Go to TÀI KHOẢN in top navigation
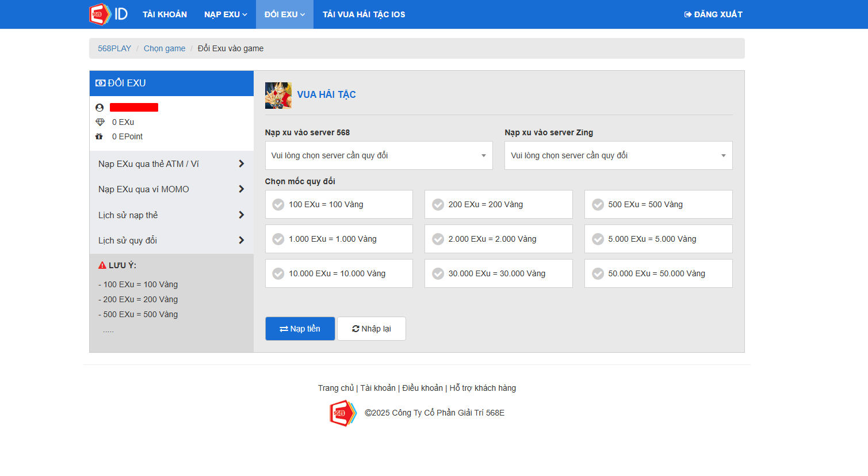 165,14
